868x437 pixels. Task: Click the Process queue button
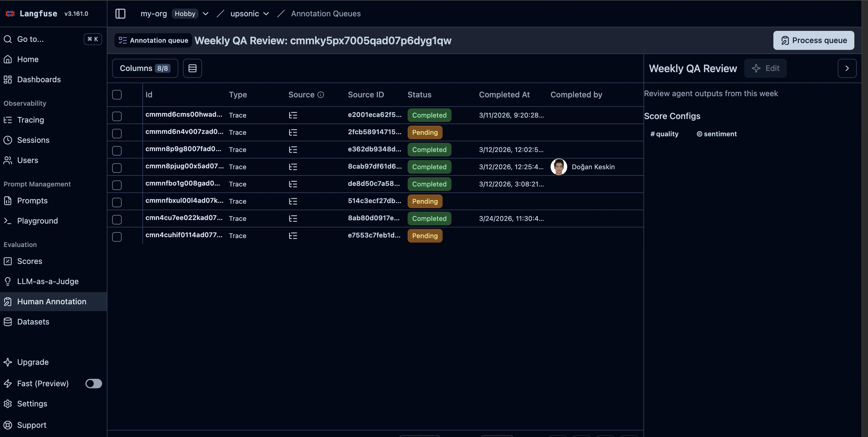(813, 40)
